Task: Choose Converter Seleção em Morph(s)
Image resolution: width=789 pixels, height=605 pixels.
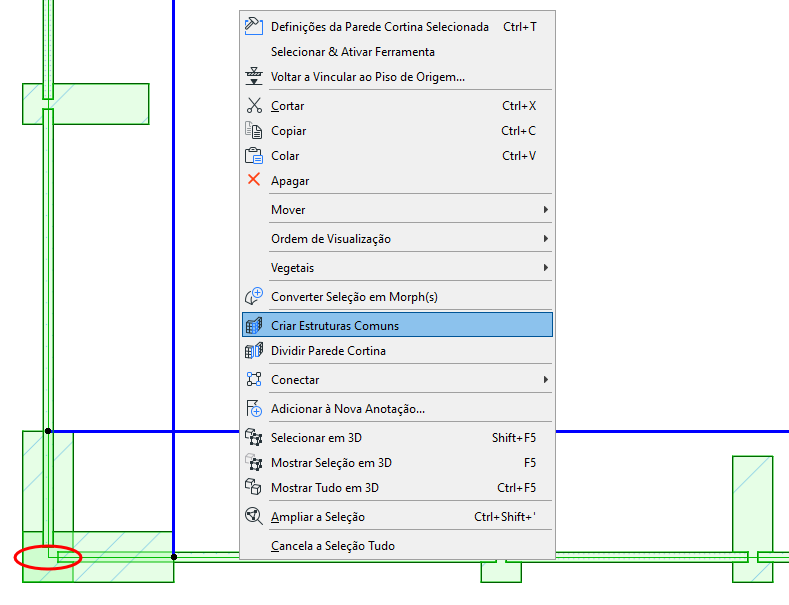Action: coord(397,297)
